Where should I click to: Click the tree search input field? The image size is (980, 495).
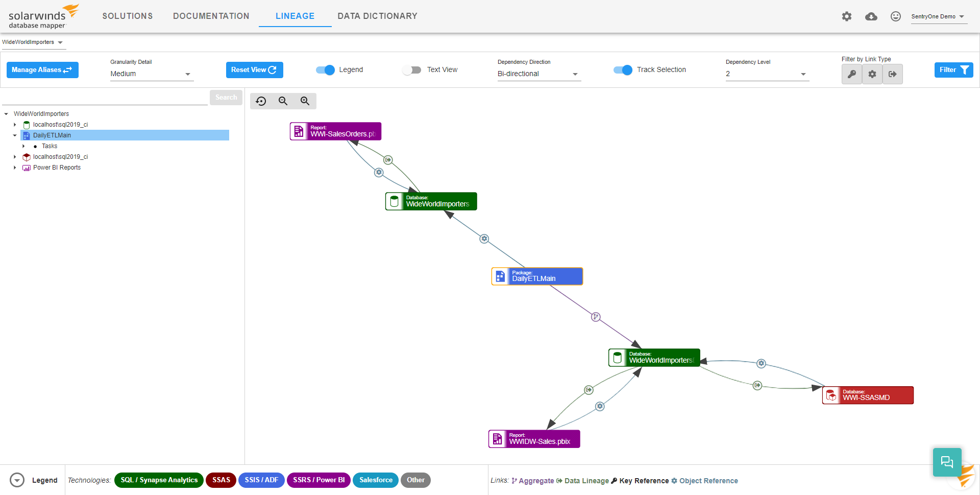tap(105, 98)
